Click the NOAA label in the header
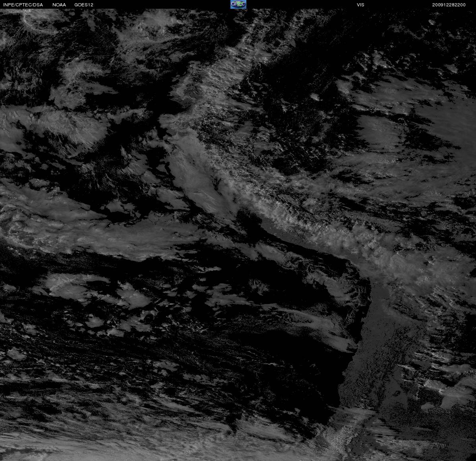The width and height of the screenshot is (476, 461). pos(59,5)
